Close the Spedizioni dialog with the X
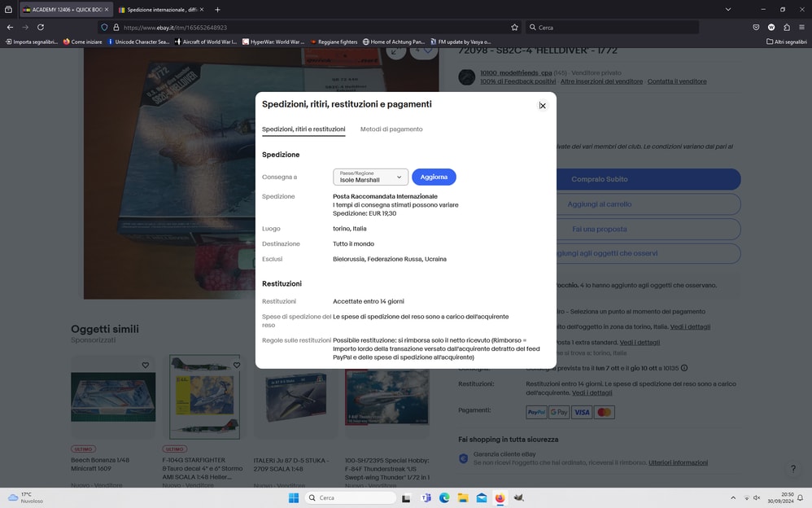Viewport: 812px width, 508px height. click(x=542, y=105)
